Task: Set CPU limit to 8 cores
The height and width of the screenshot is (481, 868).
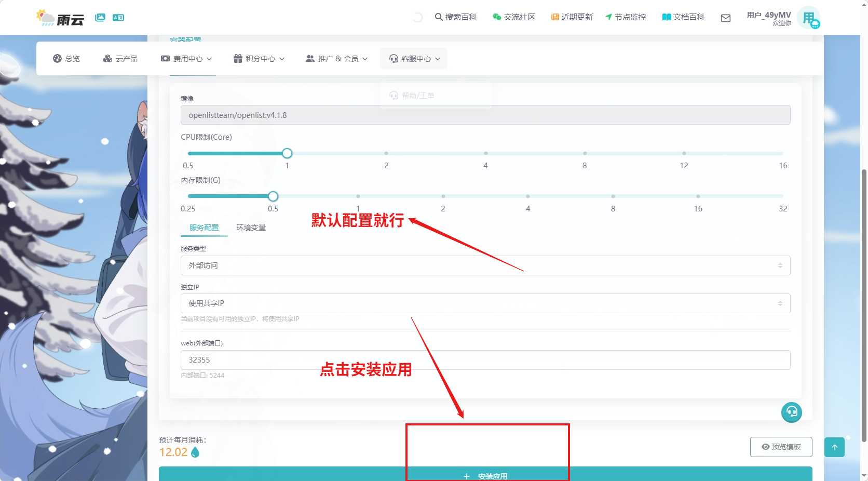Action: click(585, 153)
